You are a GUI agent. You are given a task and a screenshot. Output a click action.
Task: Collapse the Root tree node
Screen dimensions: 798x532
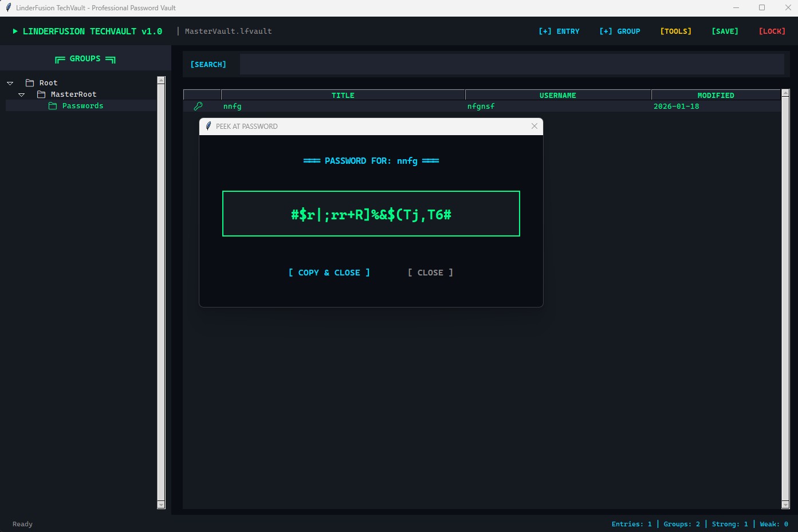(x=10, y=82)
